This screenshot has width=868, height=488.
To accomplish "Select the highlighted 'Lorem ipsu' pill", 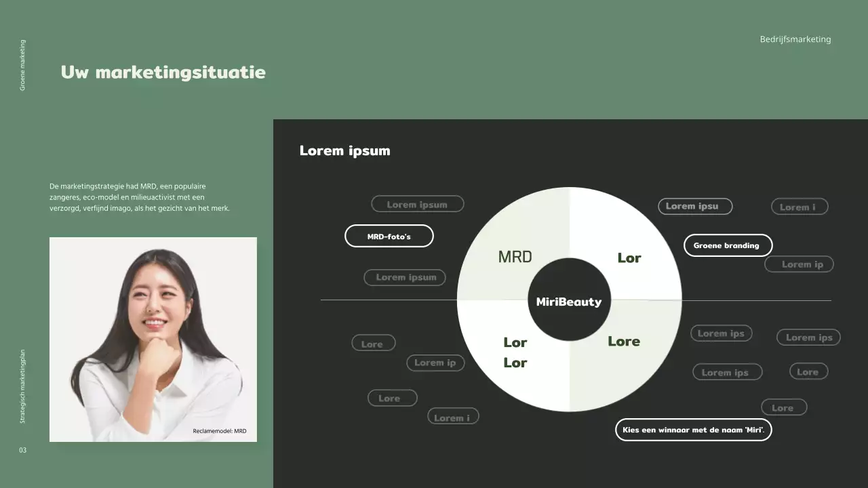I will (x=694, y=206).
